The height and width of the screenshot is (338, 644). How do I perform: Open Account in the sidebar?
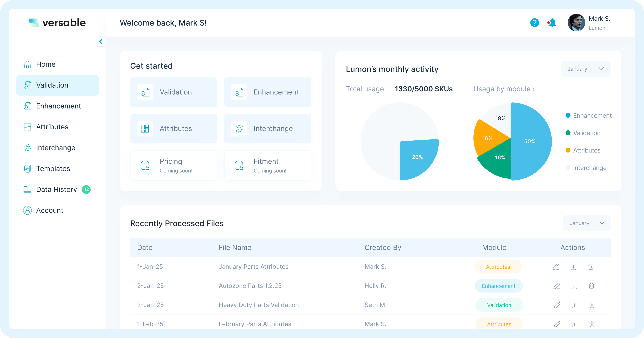click(50, 210)
